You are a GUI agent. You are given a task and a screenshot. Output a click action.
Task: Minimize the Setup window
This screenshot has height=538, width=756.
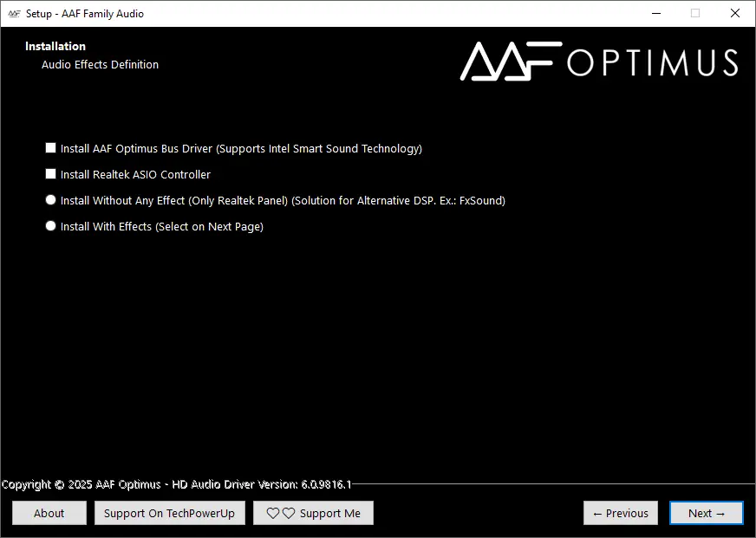coord(656,14)
